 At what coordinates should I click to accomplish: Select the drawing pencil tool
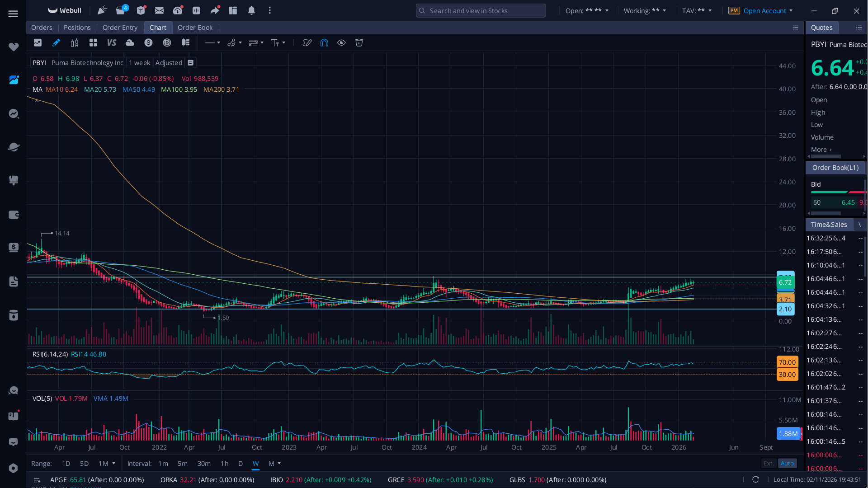click(56, 43)
